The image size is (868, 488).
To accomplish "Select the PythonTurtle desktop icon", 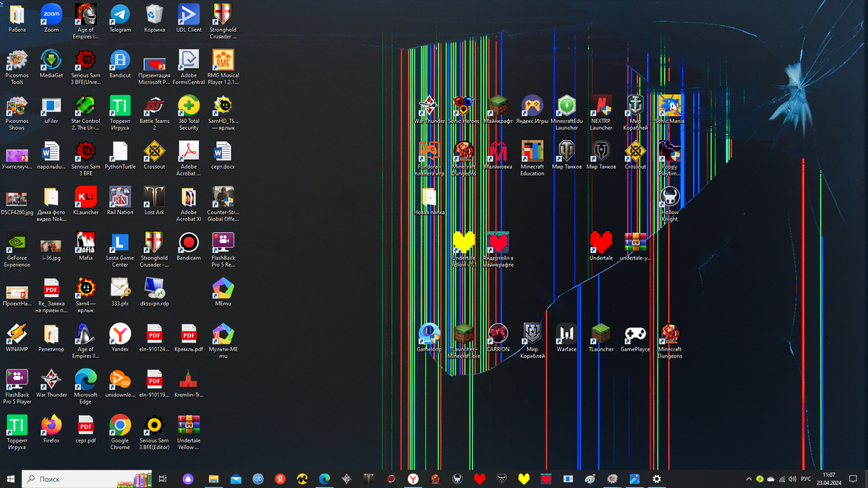I will [120, 155].
